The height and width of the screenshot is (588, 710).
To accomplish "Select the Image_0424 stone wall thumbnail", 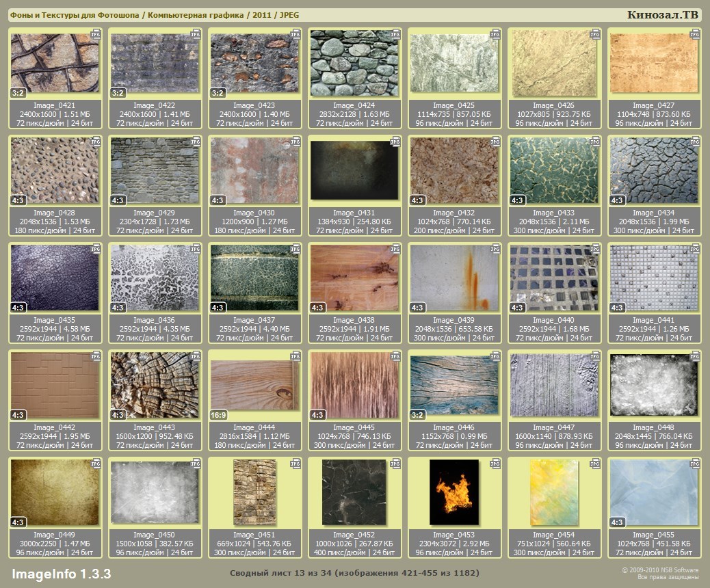I will [354, 63].
